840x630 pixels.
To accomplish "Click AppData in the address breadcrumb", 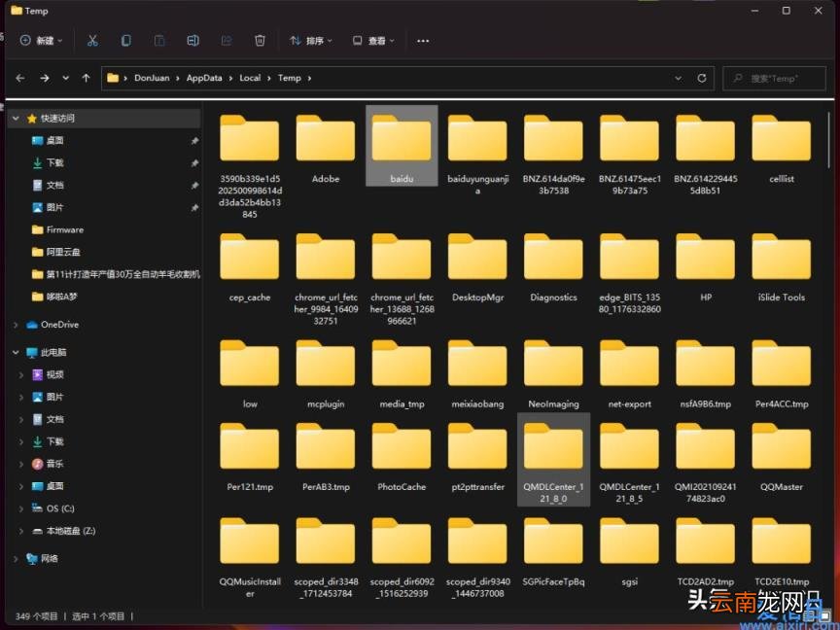I will pos(204,78).
